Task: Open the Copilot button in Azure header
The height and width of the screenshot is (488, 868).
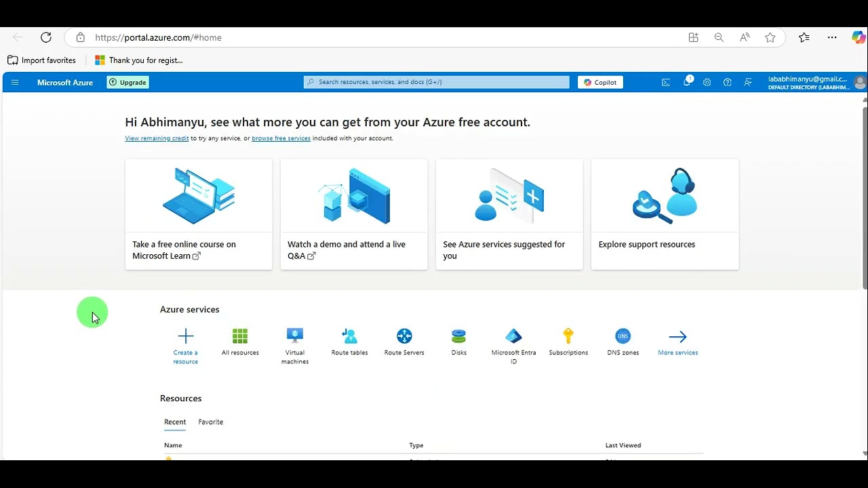Action: [600, 83]
